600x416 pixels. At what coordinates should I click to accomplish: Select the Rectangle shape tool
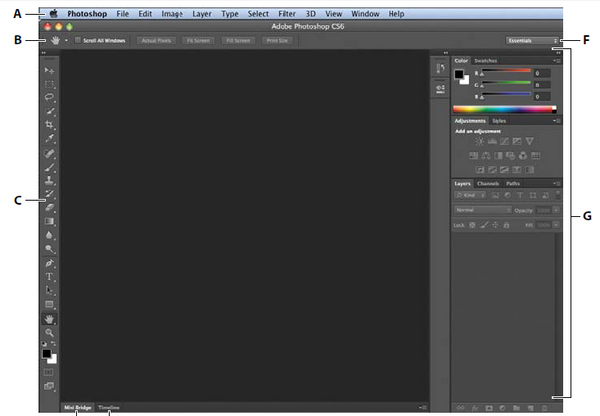[49, 304]
